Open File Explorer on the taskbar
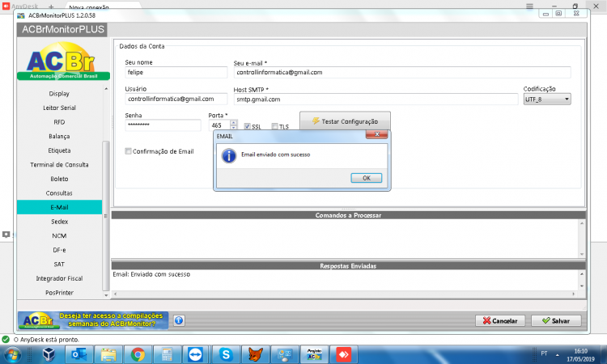 click(108, 354)
